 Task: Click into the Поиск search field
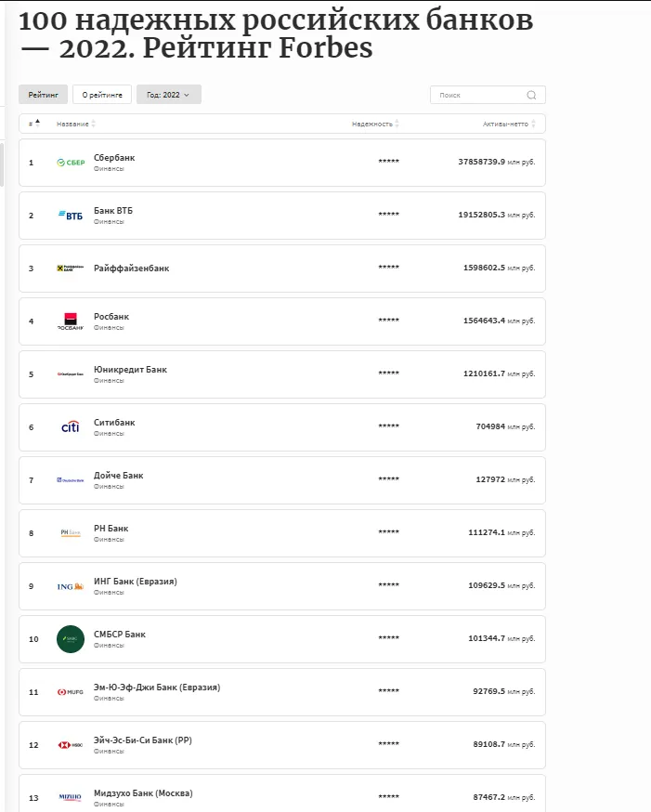tap(476, 95)
